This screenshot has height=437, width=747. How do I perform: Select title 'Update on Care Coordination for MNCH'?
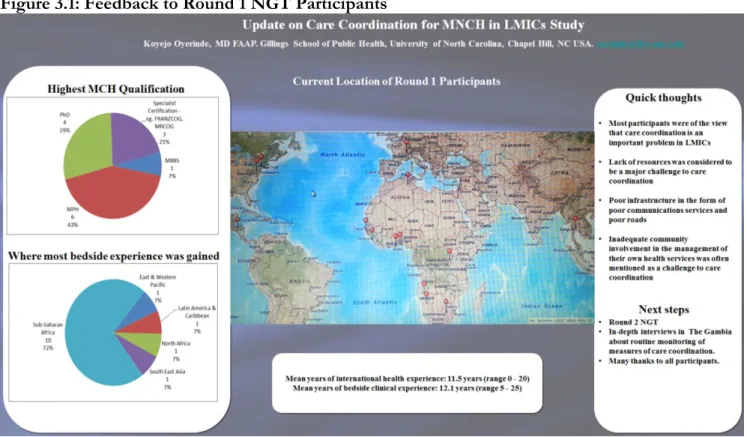pos(413,25)
